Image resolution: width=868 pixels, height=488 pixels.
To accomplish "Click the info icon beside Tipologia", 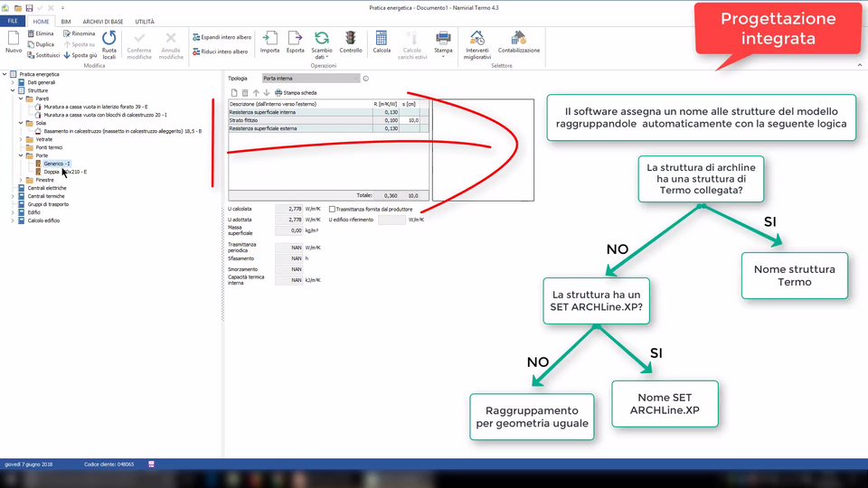I will pos(366,79).
